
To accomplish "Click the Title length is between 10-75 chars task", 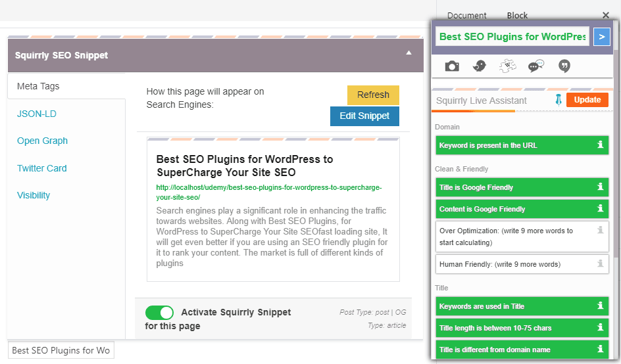I will [x=522, y=328].
